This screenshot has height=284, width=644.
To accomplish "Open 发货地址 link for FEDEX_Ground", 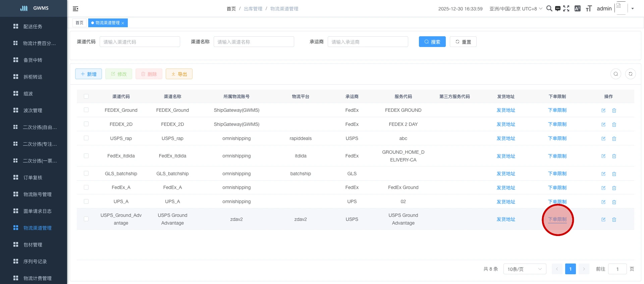I will (506, 110).
